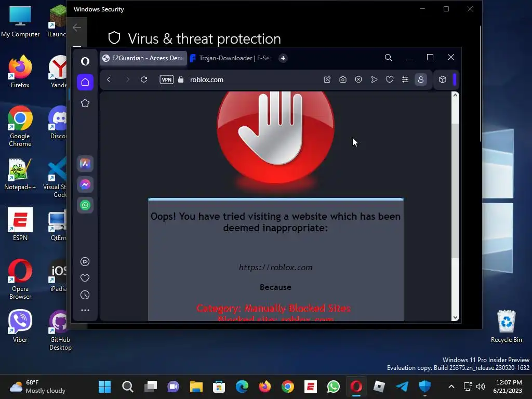Open Roblox icon on taskbar
532x399 pixels.
(379, 387)
